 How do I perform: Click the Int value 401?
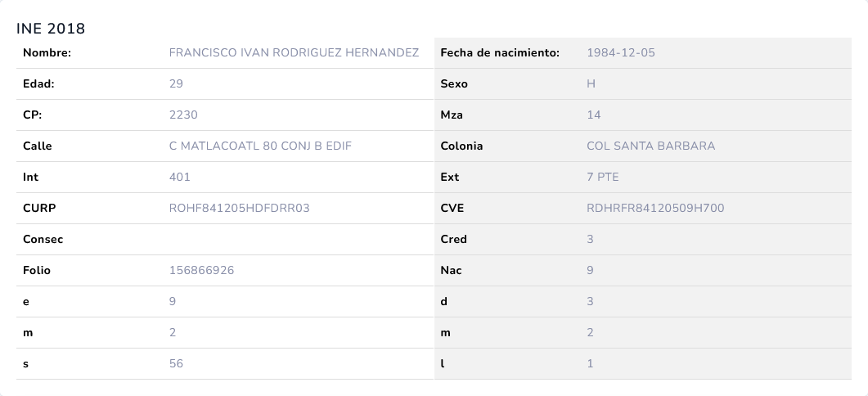click(x=179, y=178)
